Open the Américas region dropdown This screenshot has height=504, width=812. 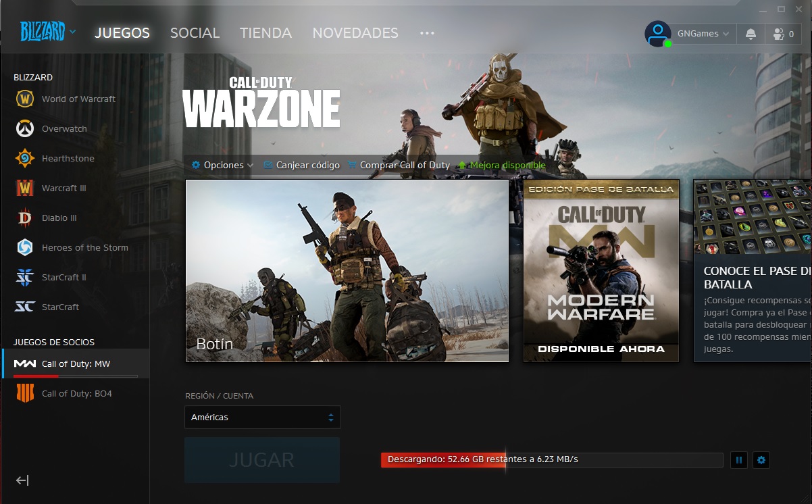263,417
